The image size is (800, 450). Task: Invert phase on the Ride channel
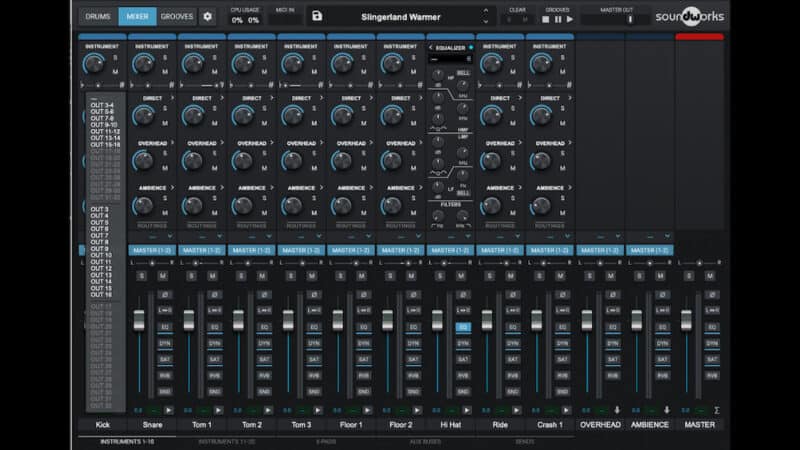coord(513,295)
